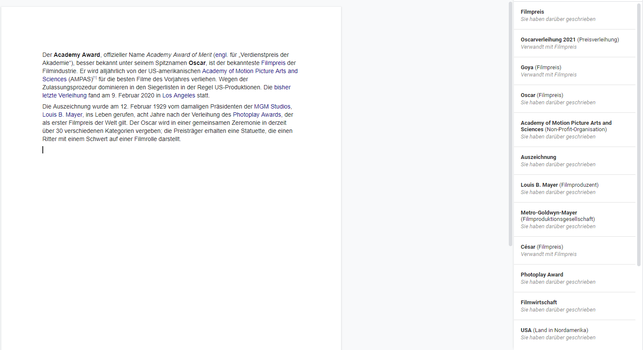
Task: Select the 'Oscarverleihung 2021 (Preisverleihung)' suggestion
Action: pyautogui.click(x=575, y=43)
